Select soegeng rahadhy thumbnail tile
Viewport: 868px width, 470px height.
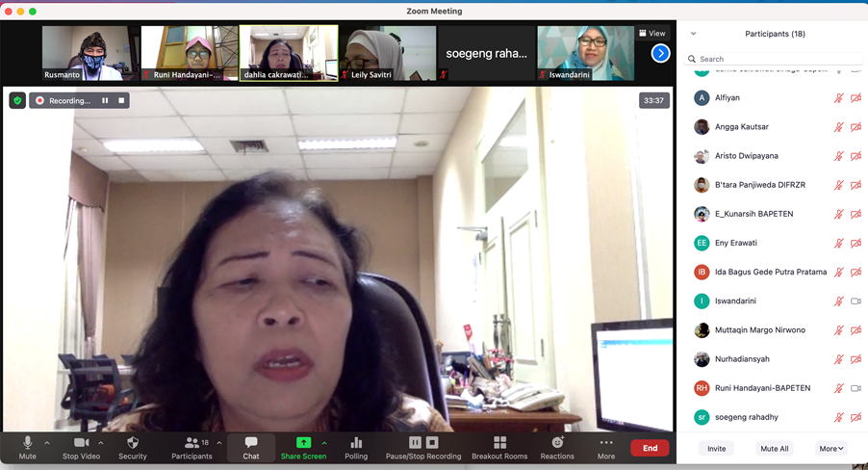pos(487,53)
